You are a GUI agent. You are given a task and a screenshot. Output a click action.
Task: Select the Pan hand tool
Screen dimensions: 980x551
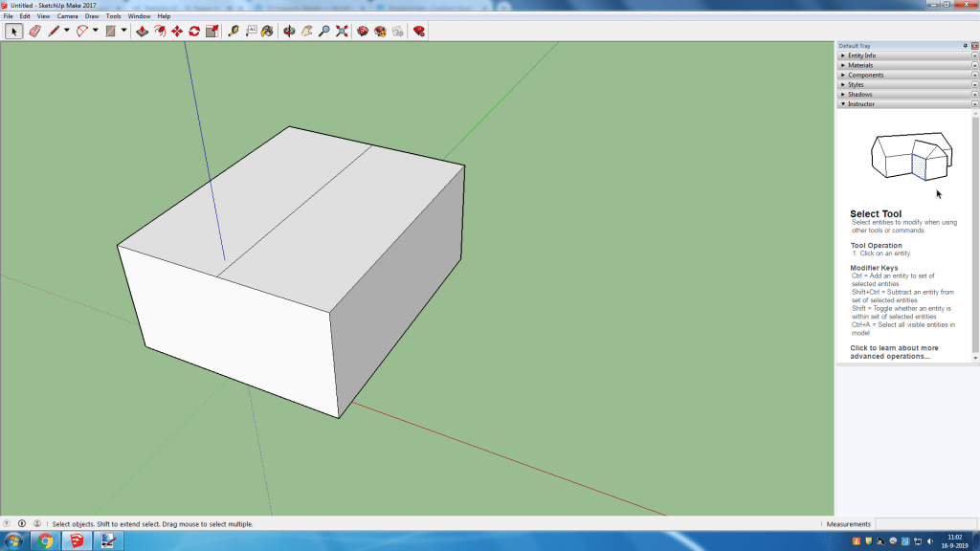click(x=306, y=32)
